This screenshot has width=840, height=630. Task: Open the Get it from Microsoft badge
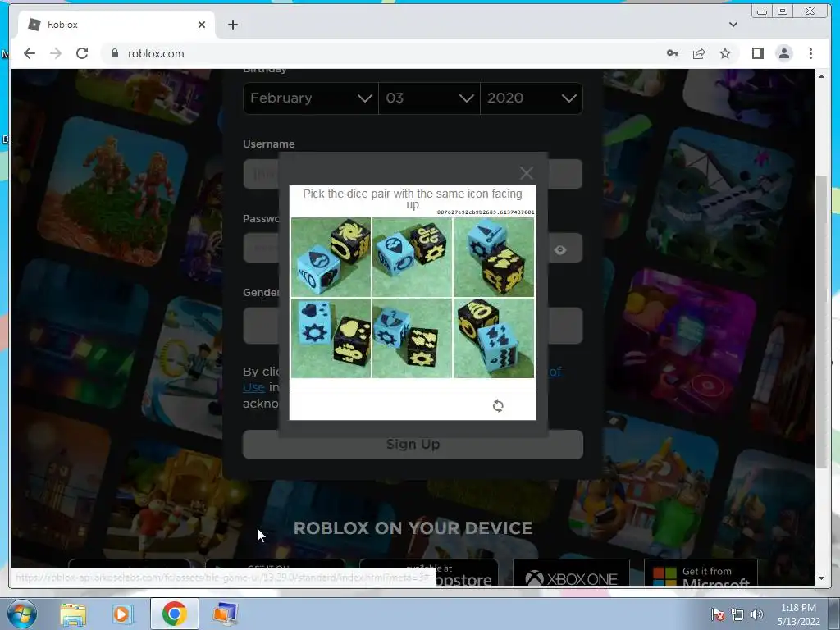(701, 574)
